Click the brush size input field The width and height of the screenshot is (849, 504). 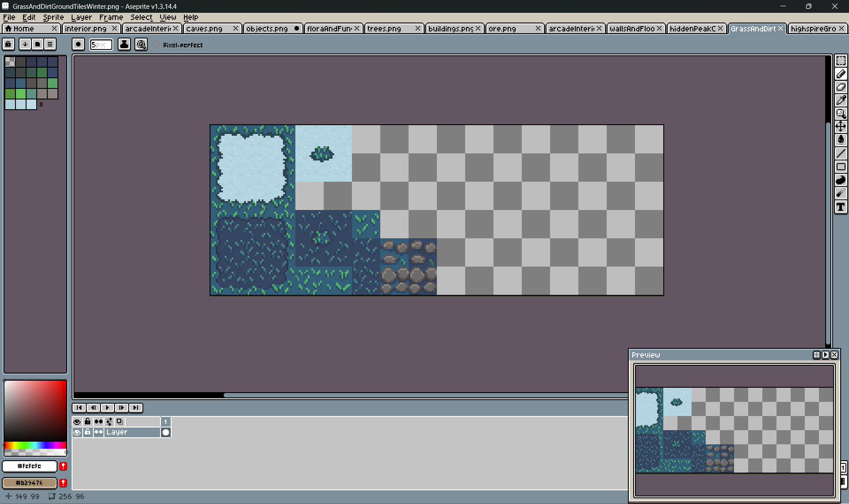(x=101, y=45)
